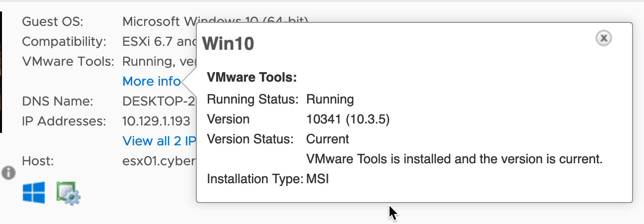Click the gray info circle icon
Image resolution: width=644 pixels, height=224 pixels.
coord(8,173)
